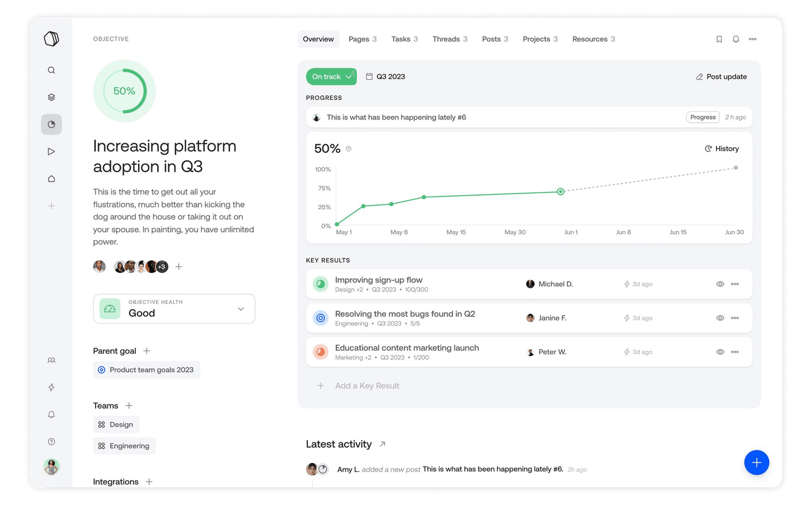Open more options for Improving sign-up flow
The height and width of the screenshot is (505, 812).
pos(735,284)
